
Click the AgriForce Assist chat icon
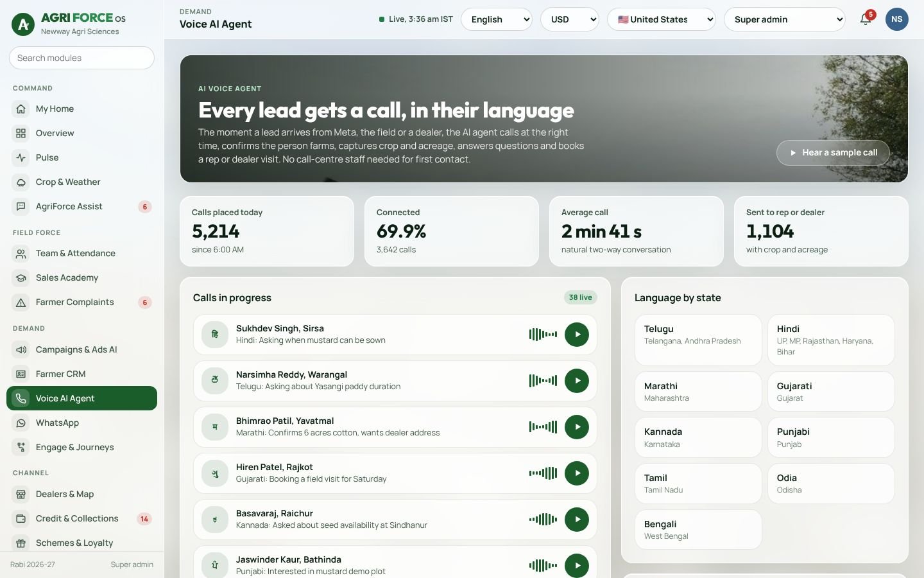coord(21,207)
